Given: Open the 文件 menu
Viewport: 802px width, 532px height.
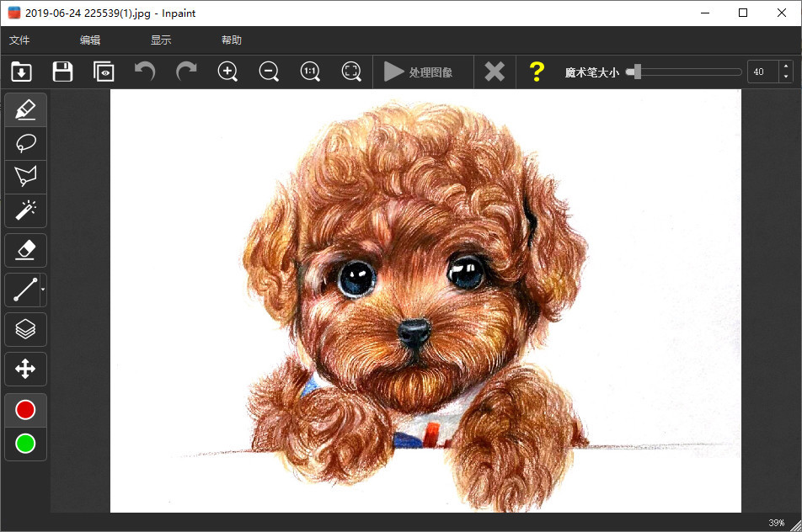Looking at the screenshot, I should pyautogui.click(x=19, y=40).
